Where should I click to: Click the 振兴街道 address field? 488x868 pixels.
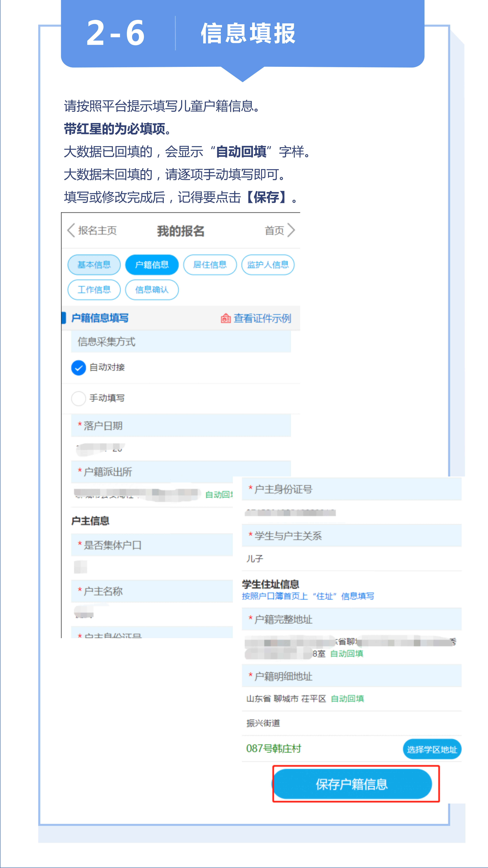(x=263, y=723)
